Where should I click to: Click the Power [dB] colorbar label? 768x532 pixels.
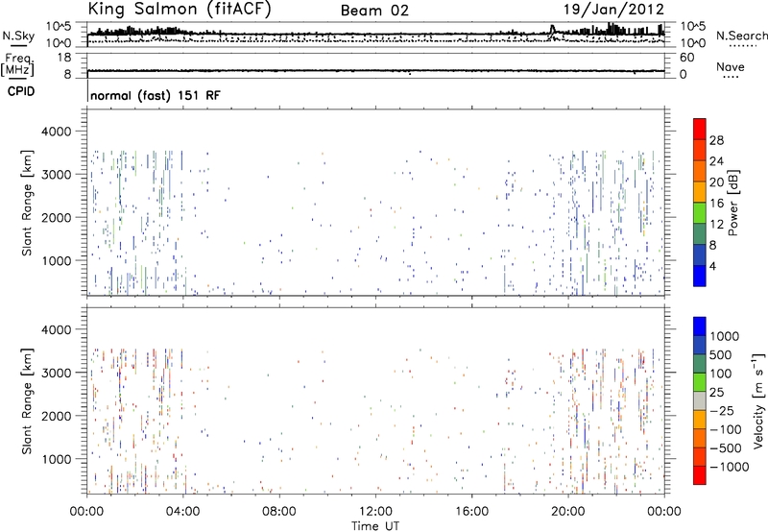[x=733, y=203]
